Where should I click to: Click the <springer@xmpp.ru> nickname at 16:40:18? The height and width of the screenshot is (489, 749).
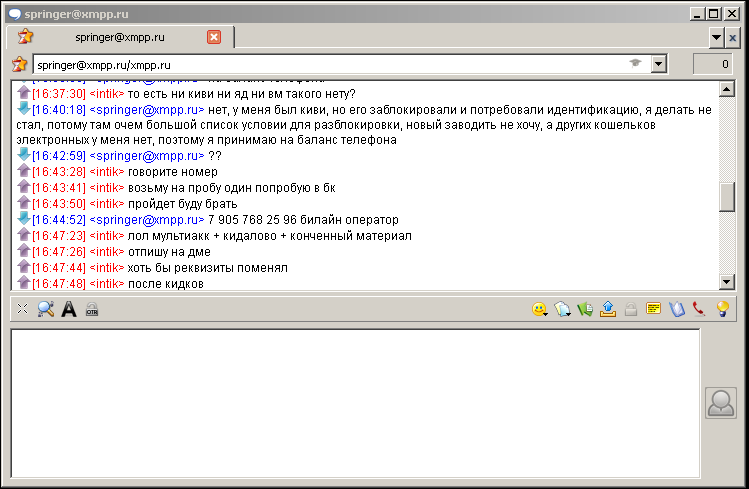click(147, 110)
